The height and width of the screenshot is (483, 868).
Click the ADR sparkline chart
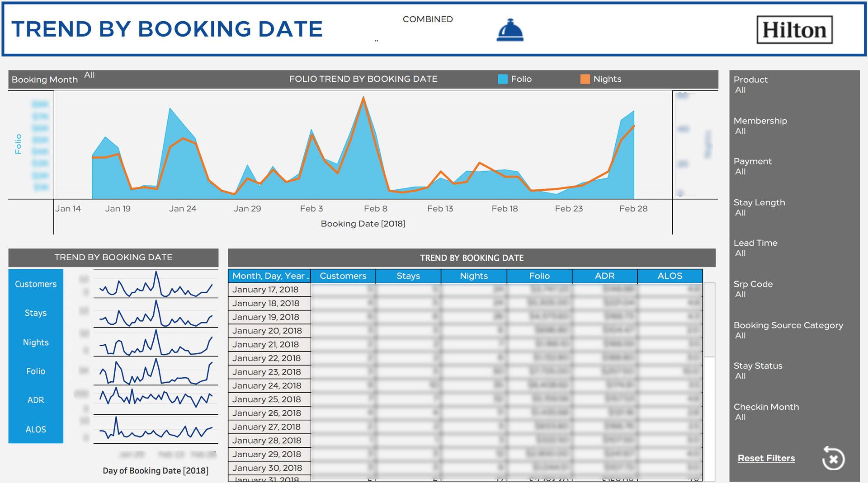click(x=156, y=400)
